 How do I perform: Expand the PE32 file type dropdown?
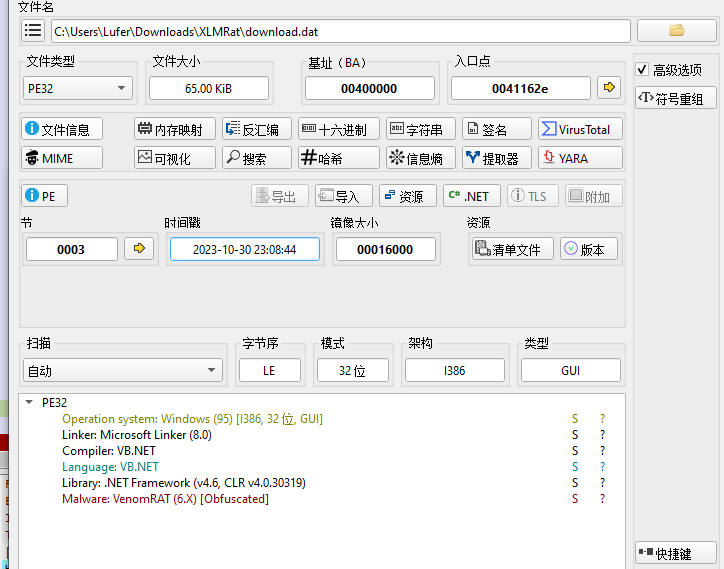(x=79, y=88)
